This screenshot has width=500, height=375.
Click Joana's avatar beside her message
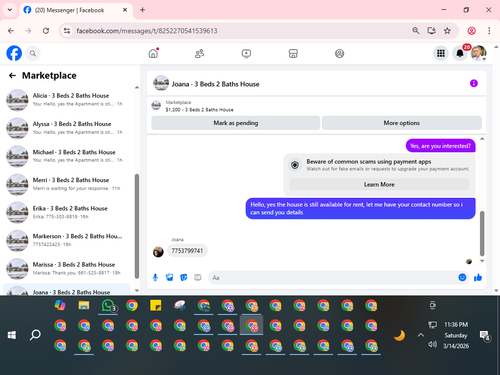(158, 252)
